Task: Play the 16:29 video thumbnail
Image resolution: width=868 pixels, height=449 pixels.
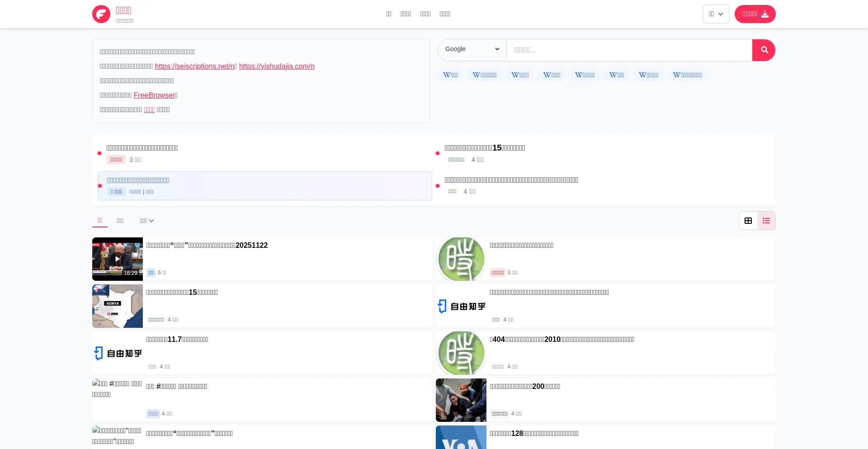Action: 118,259
